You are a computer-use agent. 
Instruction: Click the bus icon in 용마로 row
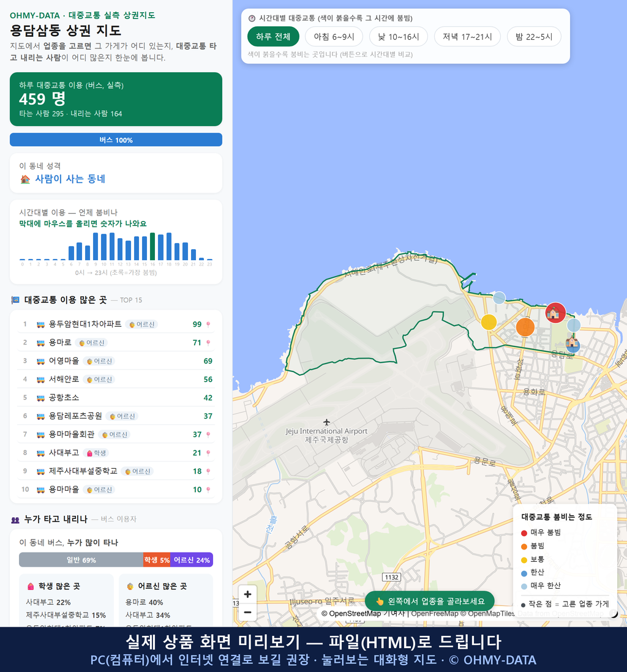40,343
